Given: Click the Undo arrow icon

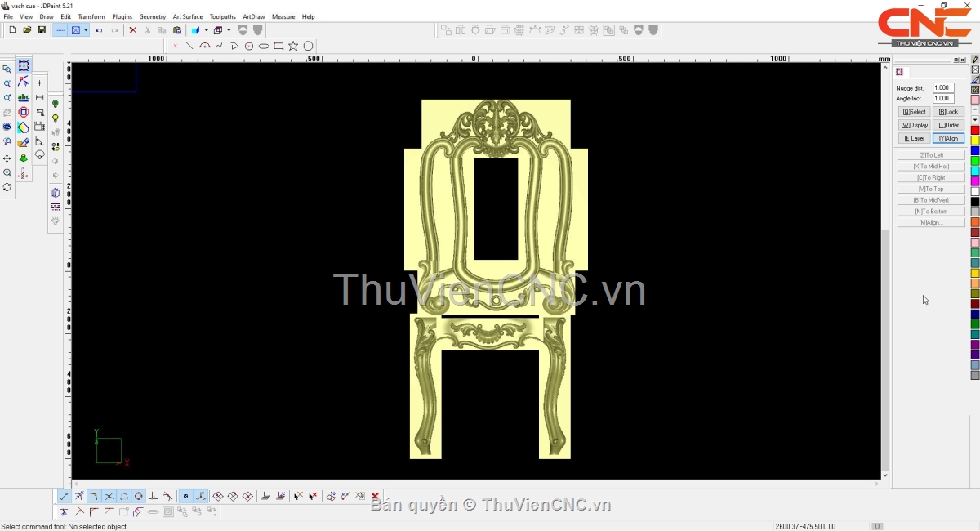Looking at the screenshot, I should (x=99, y=30).
